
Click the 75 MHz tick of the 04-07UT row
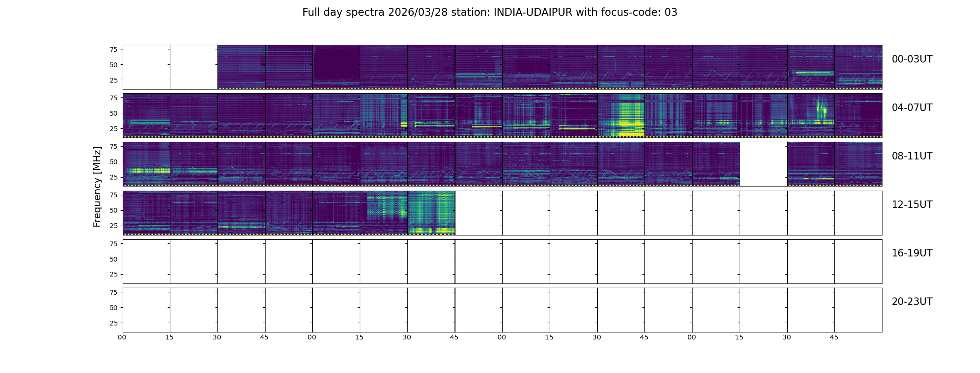[x=113, y=98]
